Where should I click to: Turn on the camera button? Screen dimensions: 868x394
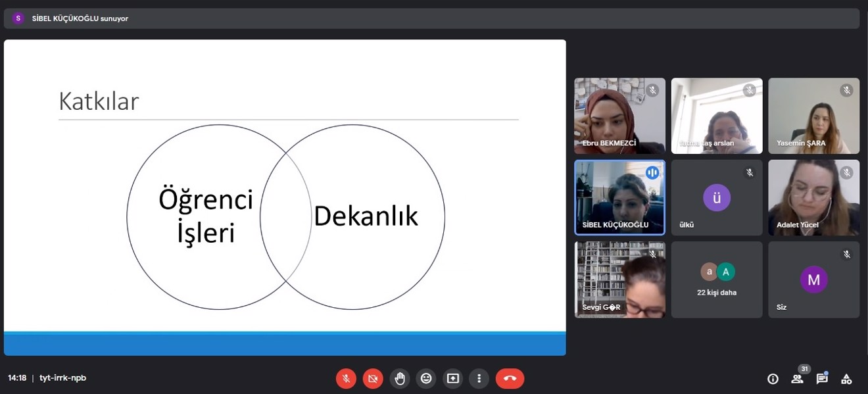click(x=373, y=378)
